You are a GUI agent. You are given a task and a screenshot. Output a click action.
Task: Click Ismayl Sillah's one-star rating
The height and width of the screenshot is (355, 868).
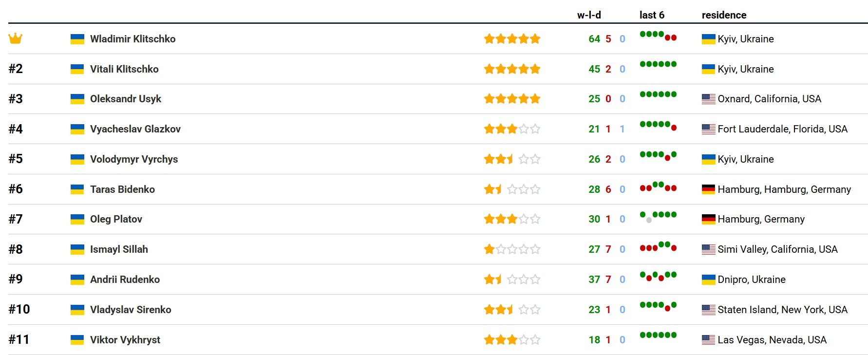512,249
